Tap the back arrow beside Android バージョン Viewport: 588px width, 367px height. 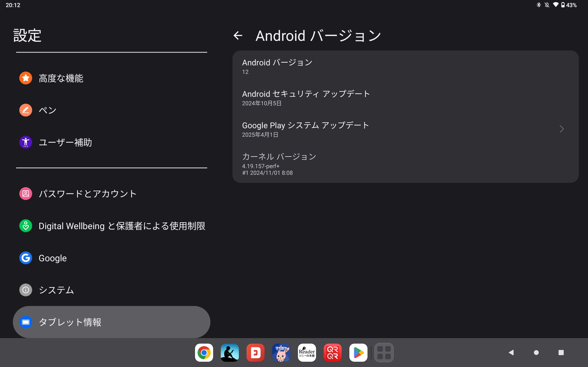pyautogui.click(x=238, y=36)
